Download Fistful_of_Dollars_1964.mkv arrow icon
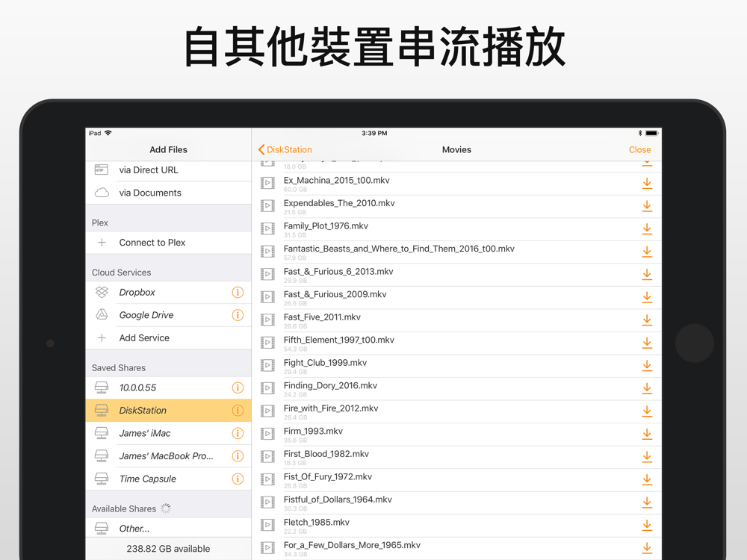This screenshot has height=560, width=747. click(x=647, y=503)
